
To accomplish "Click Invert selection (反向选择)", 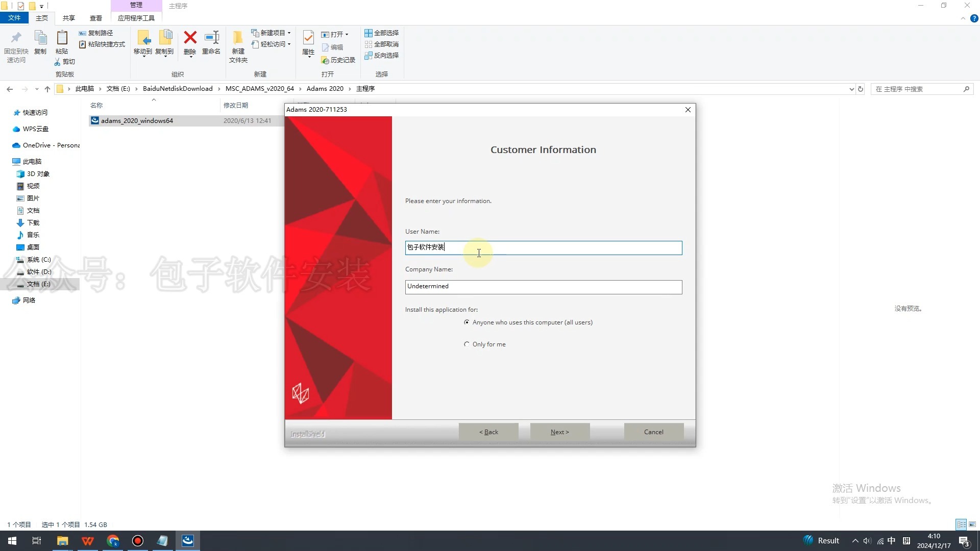I will click(x=381, y=56).
